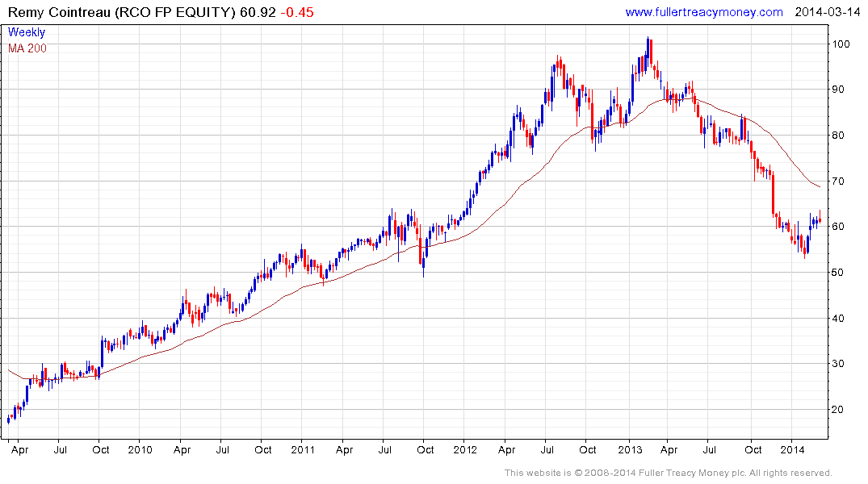Click the 2014-03-14 date label

(827, 12)
